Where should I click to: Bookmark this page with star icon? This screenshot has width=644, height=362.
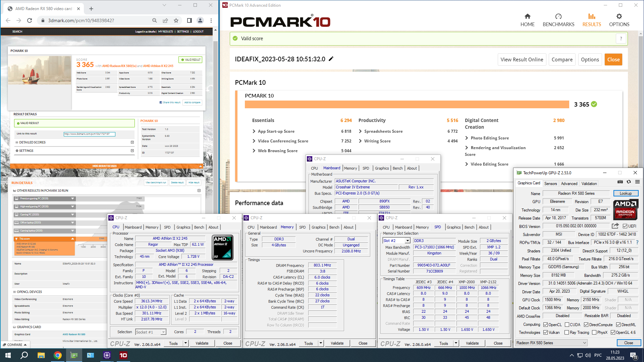176,20
